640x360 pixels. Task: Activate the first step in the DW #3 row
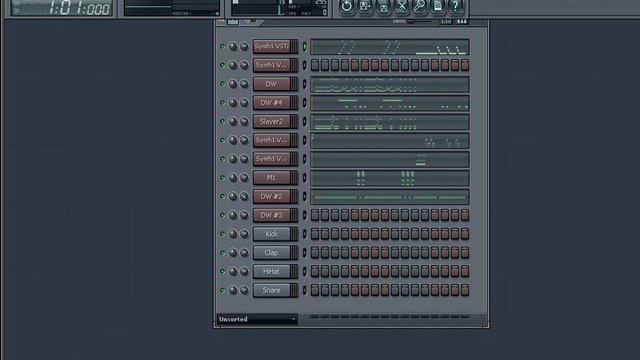(x=315, y=216)
